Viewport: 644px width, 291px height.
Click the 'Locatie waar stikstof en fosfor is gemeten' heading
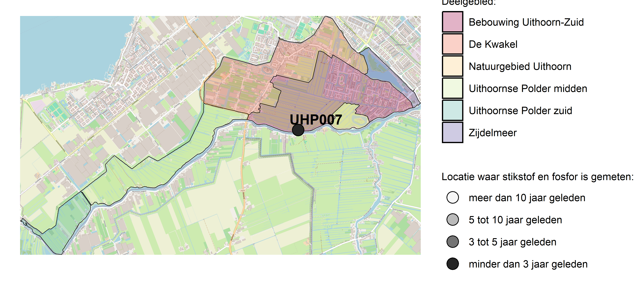538,177
